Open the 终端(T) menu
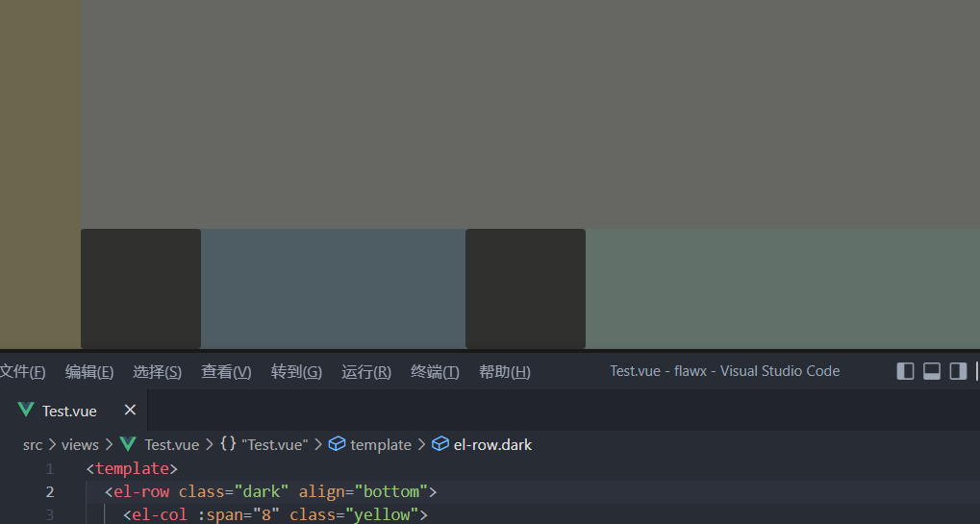Image resolution: width=980 pixels, height=524 pixels. [435, 372]
